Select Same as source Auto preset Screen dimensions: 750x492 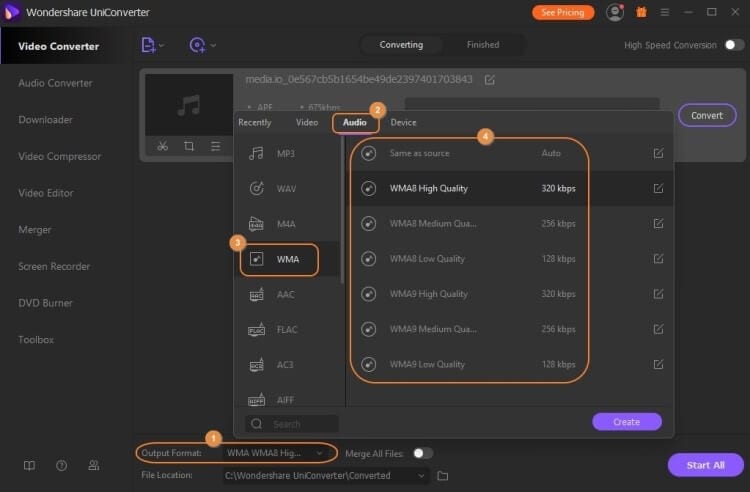(x=510, y=153)
